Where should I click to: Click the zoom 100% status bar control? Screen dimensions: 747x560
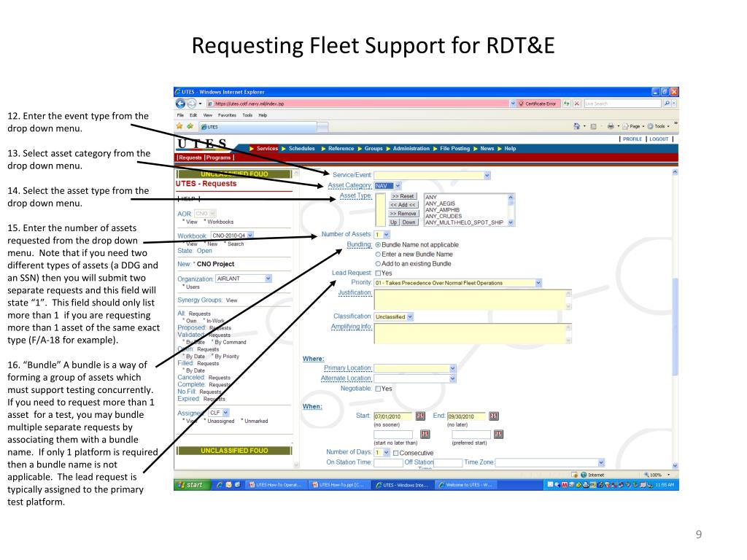[x=657, y=475]
